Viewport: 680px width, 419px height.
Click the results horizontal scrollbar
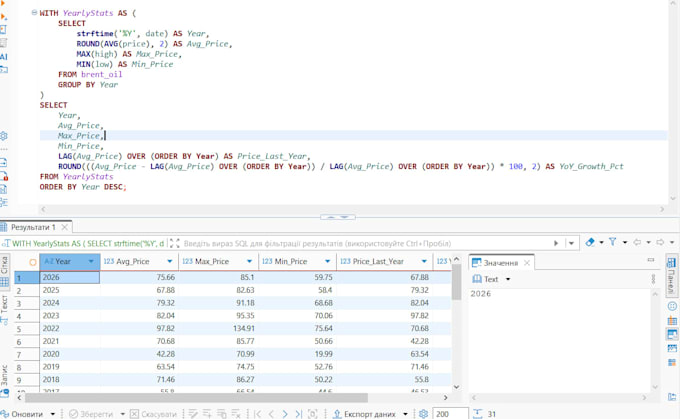click(196, 397)
